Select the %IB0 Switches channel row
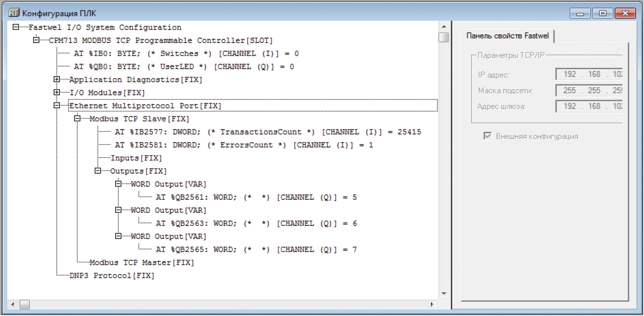Screen dimensions: 644x316 click(x=186, y=54)
